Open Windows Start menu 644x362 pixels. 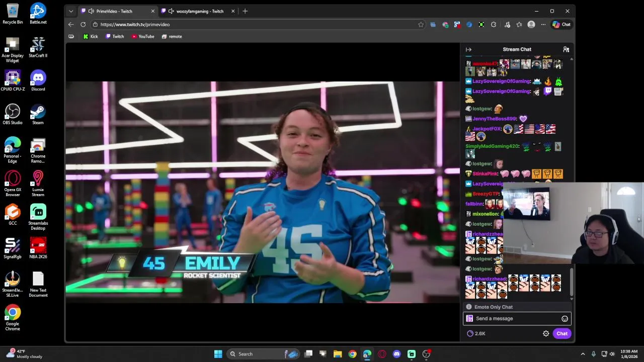tap(218, 354)
